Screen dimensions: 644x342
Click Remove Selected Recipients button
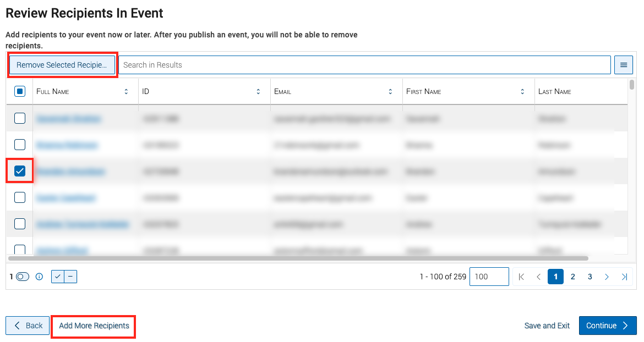62,65
